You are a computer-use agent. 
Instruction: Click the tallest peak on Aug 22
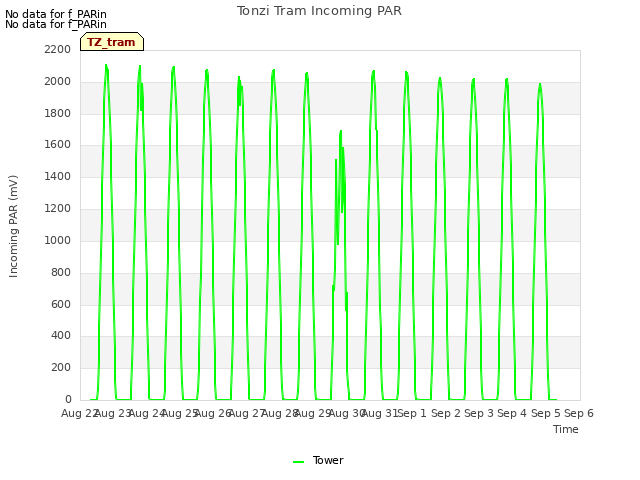[x=106, y=65]
